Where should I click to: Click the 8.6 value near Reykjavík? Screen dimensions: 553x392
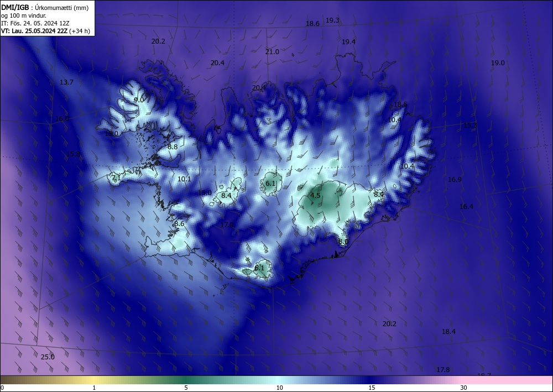179,224
